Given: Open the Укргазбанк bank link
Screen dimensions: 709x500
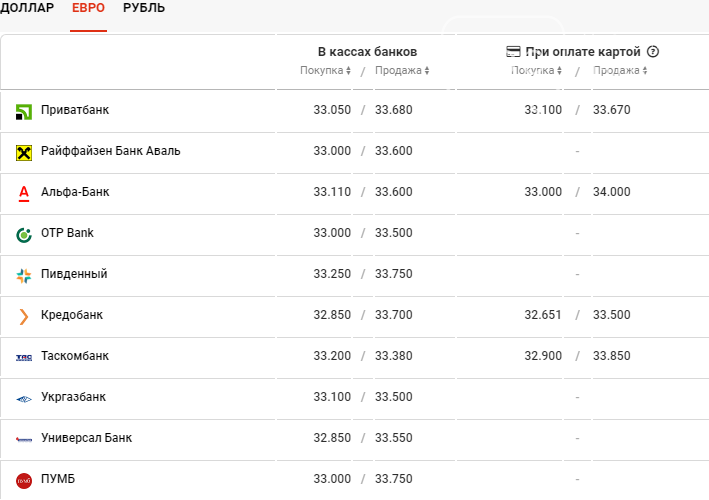Looking at the screenshot, I should click(x=73, y=397).
